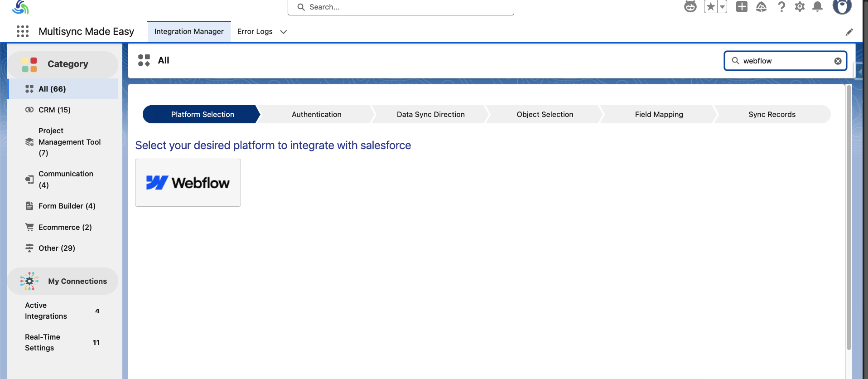The image size is (868, 379).
Task: Go to the Field Mapping step
Action: pyautogui.click(x=659, y=114)
